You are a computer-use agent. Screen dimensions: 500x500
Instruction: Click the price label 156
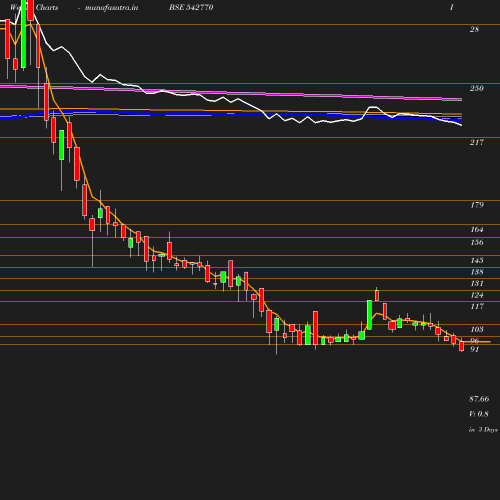point(477,242)
